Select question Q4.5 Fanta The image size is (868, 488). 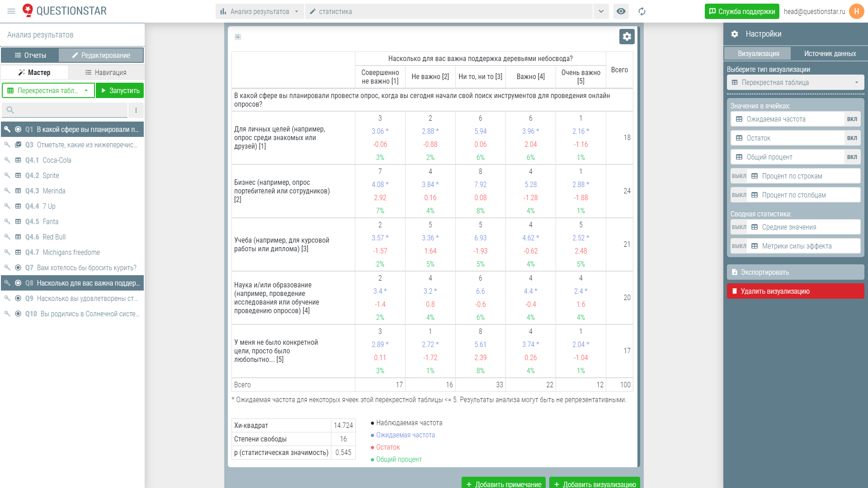72,221
